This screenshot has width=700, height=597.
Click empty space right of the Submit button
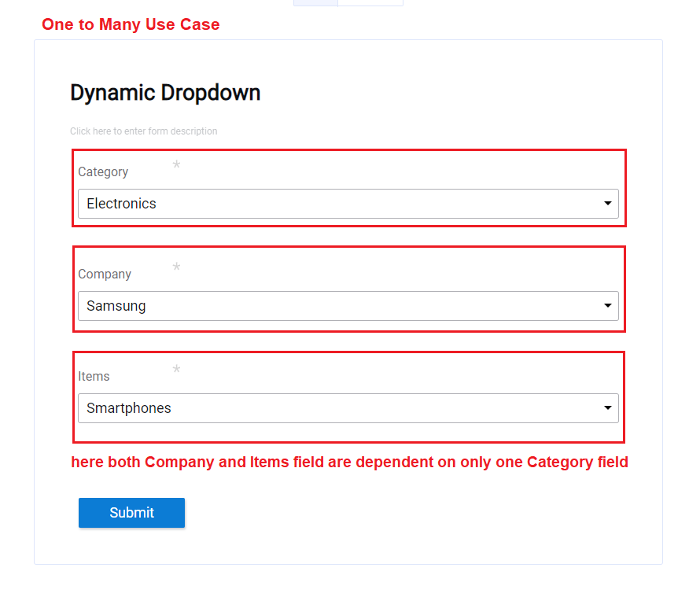point(393,513)
